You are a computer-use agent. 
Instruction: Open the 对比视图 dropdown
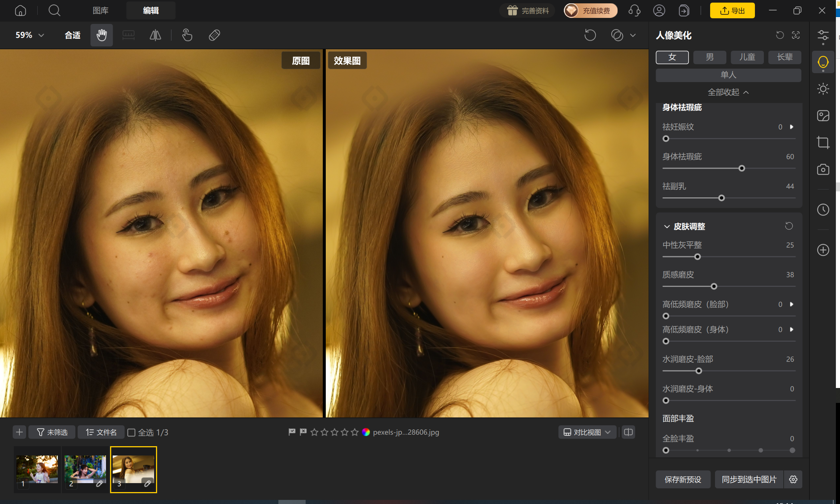pyautogui.click(x=587, y=432)
